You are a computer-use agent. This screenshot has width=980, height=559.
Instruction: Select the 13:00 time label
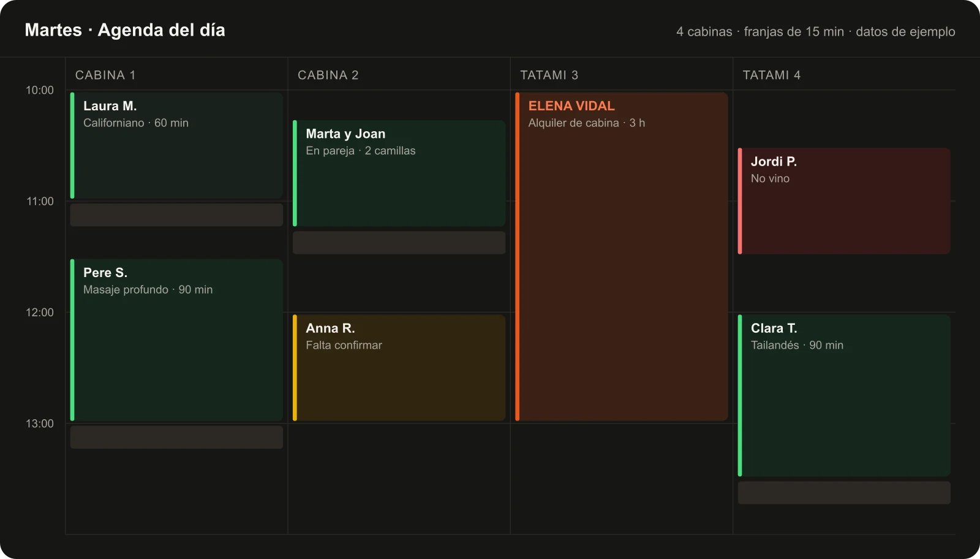pos(40,424)
